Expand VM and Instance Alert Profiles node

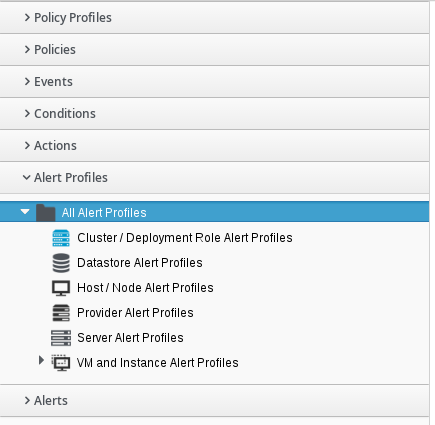click(41, 360)
